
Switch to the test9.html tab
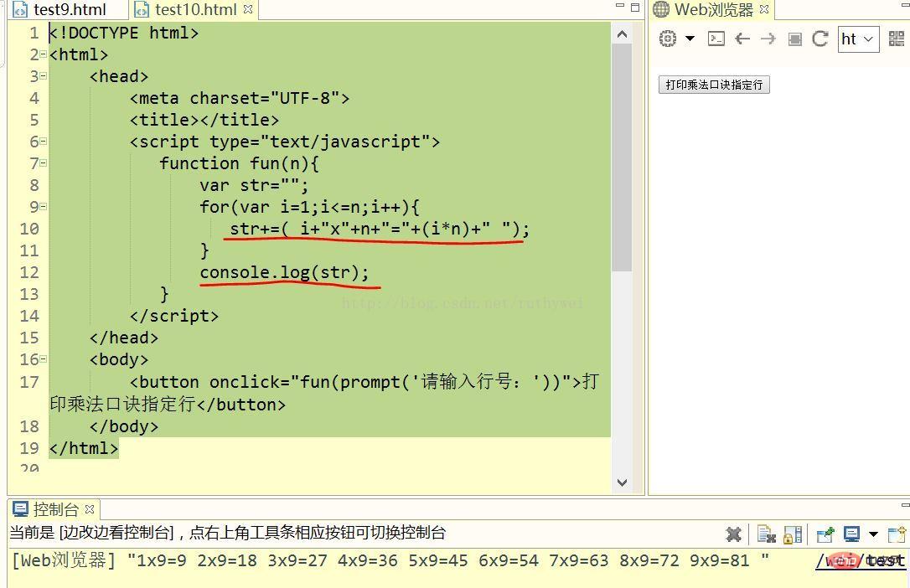(69, 10)
